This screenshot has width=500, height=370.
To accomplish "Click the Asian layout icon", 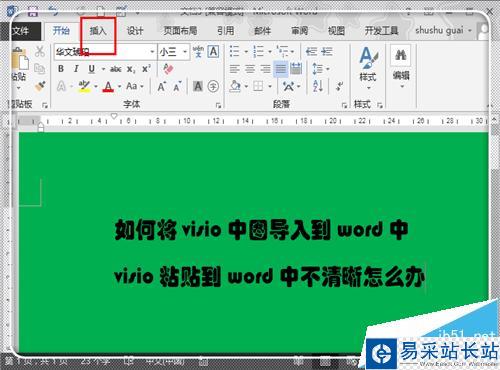I will click(288, 87).
